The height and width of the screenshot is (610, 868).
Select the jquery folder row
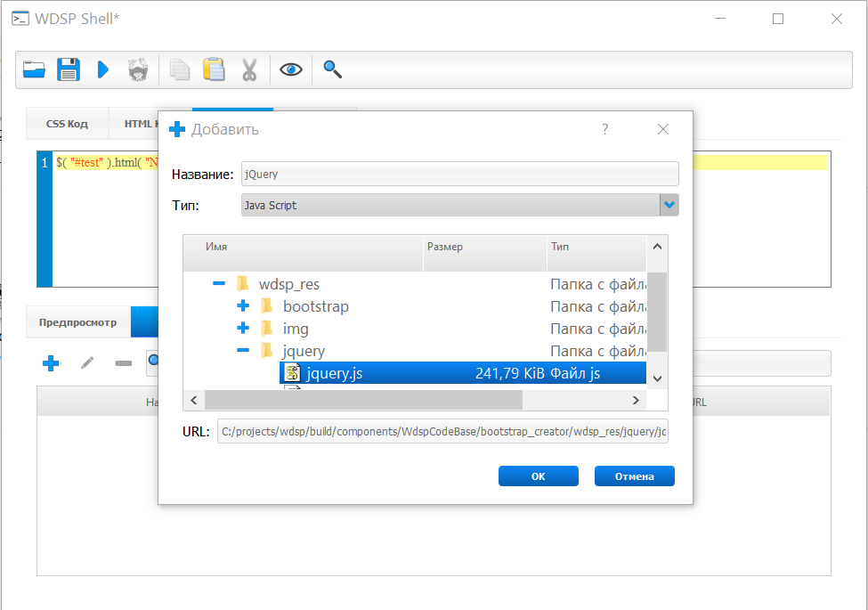(x=415, y=350)
